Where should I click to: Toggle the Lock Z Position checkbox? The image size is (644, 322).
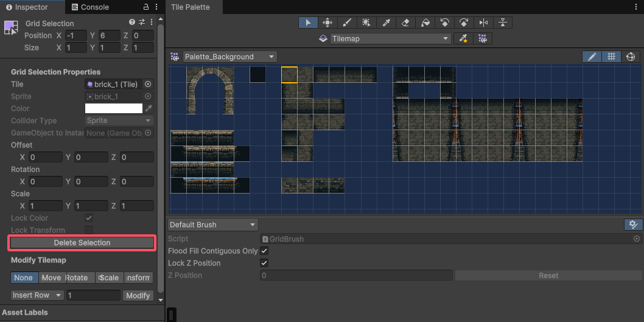click(x=264, y=263)
